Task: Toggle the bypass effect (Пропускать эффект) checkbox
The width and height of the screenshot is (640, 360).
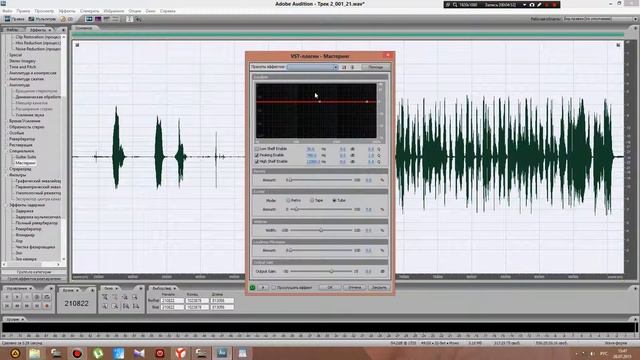Action: coord(274,288)
